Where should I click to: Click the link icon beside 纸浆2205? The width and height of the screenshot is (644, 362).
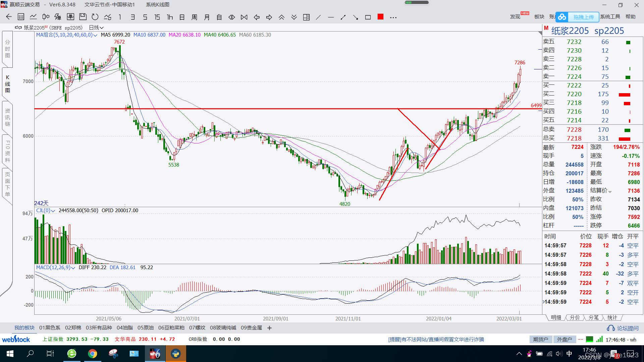[18, 27]
